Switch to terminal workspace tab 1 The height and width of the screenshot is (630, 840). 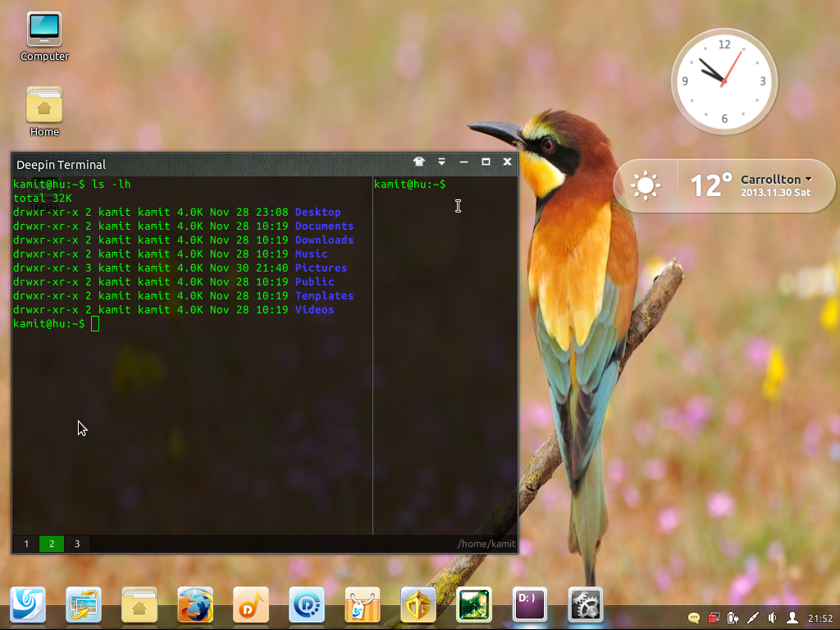[x=26, y=544]
